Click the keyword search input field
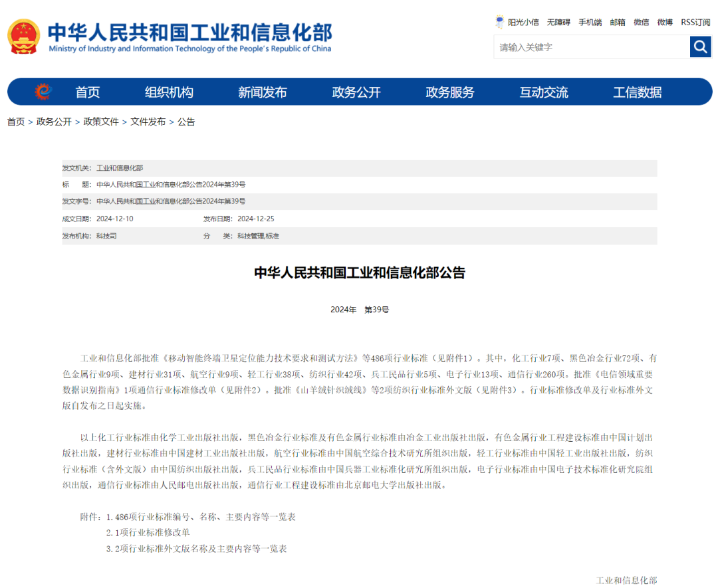This screenshot has height=588, width=718. (592, 47)
